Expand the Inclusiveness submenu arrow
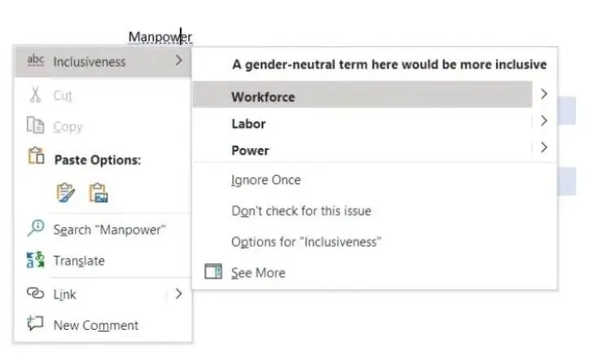 pyautogui.click(x=178, y=60)
